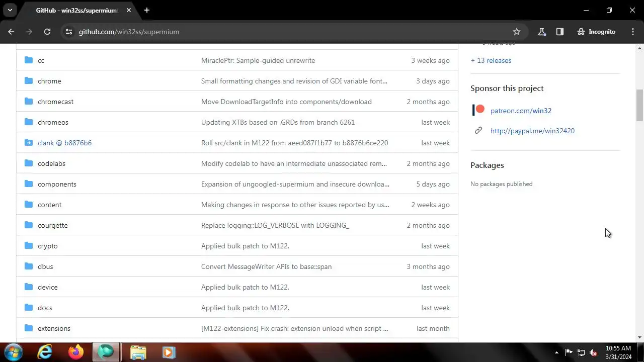Click the muted volume tray icon
The image size is (644, 362).
[x=594, y=352]
